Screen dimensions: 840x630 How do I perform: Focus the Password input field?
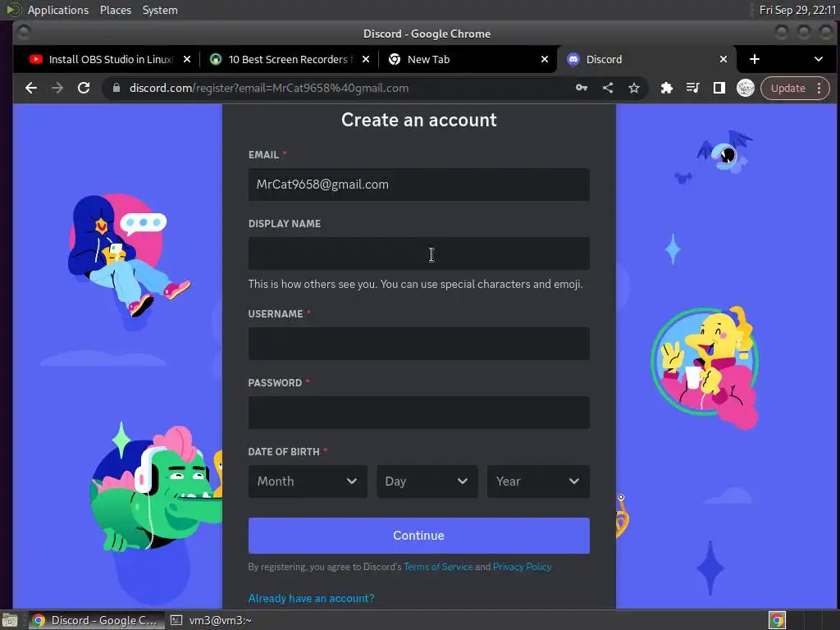coord(418,413)
